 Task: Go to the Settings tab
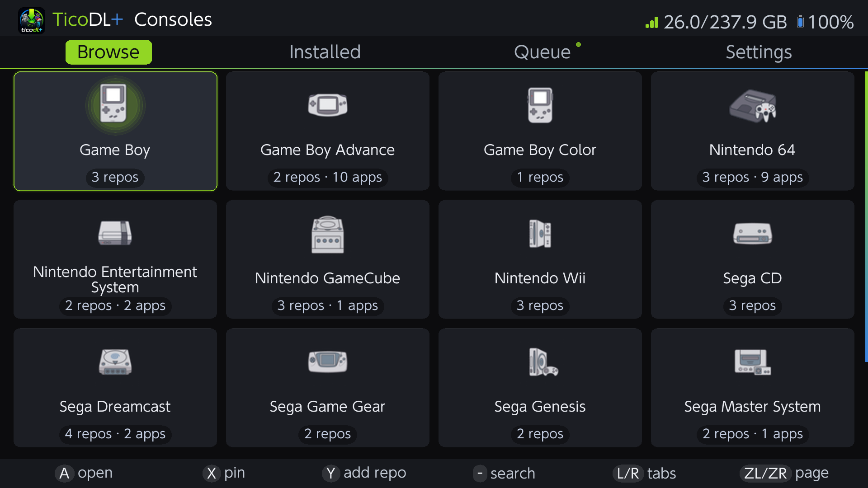tap(759, 52)
